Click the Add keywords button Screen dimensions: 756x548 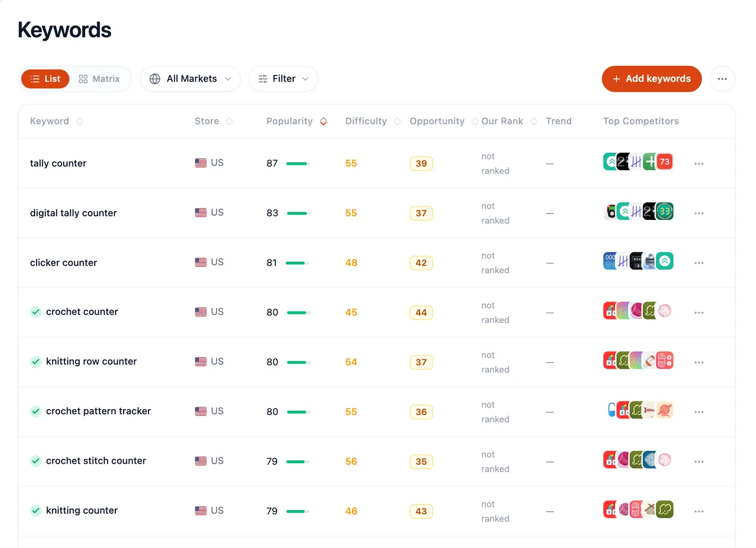tap(652, 79)
